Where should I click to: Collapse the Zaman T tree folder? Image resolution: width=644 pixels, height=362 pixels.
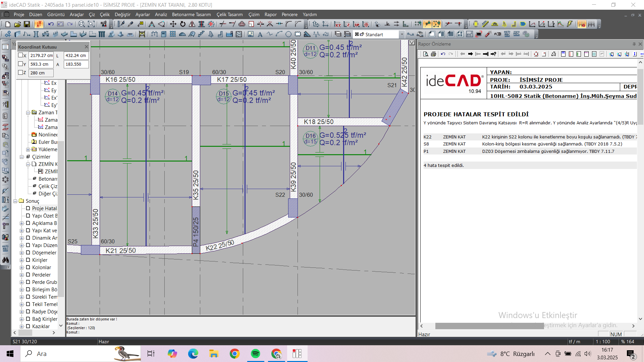coord(28,113)
